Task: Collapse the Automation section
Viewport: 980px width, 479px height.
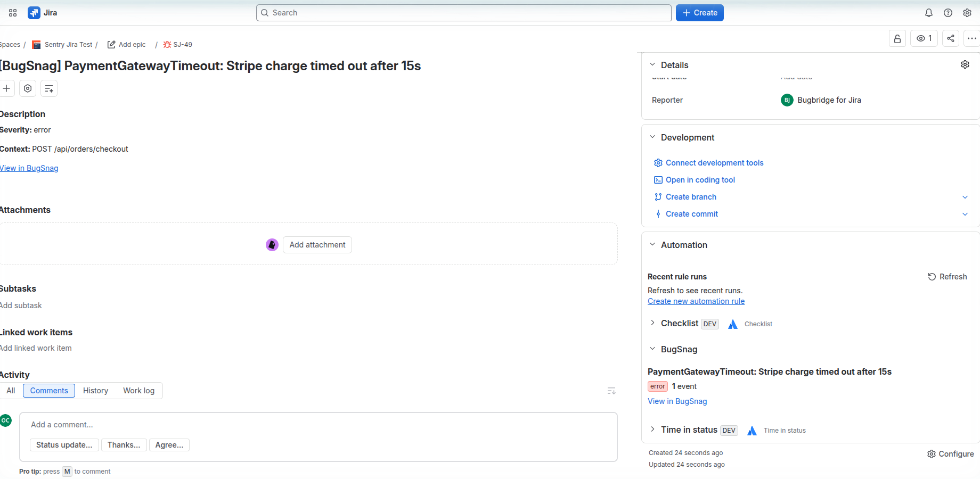Action: [652, 244]
